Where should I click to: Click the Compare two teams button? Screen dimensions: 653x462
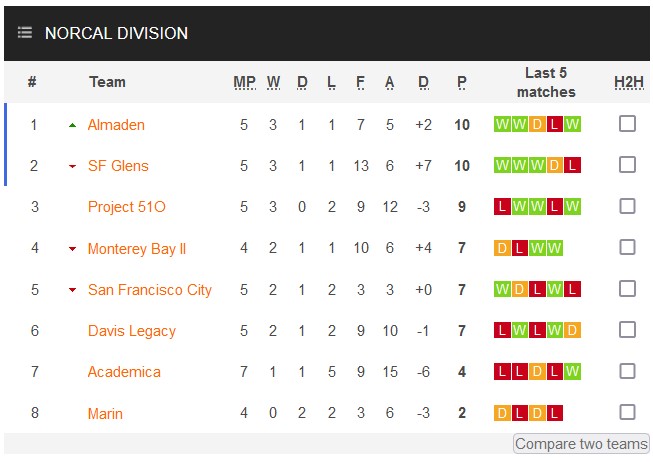[x=581, y=444]
